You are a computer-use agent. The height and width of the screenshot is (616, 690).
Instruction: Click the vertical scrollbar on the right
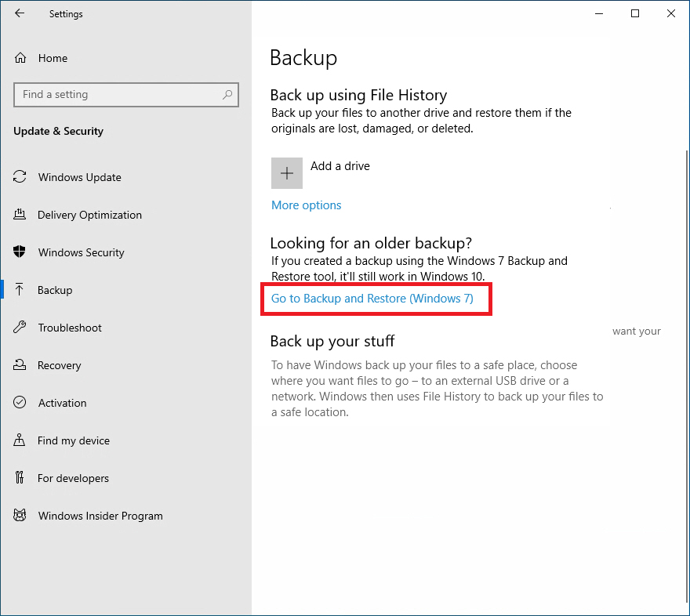(x=687, y=378)
